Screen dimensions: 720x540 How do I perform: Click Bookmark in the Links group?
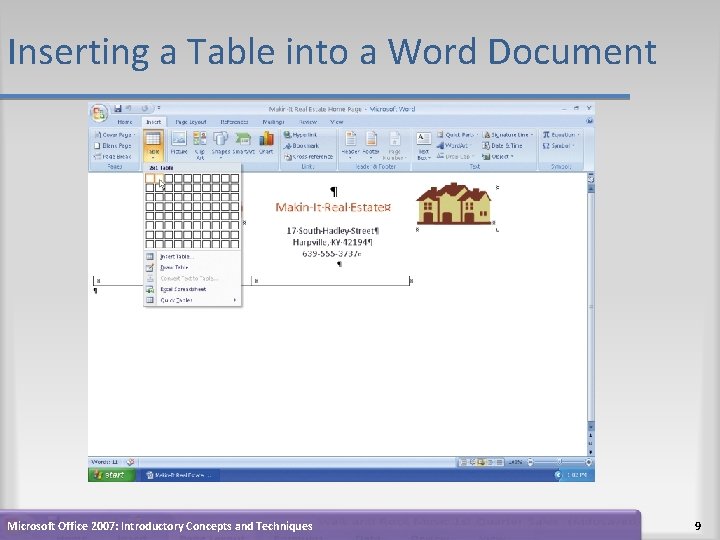301,146
